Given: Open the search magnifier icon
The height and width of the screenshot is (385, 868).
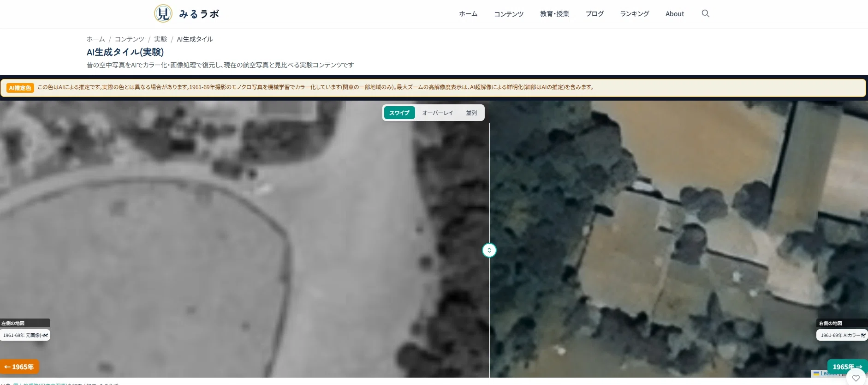Looking at the screenshot, I should click(x=705, y=14).
